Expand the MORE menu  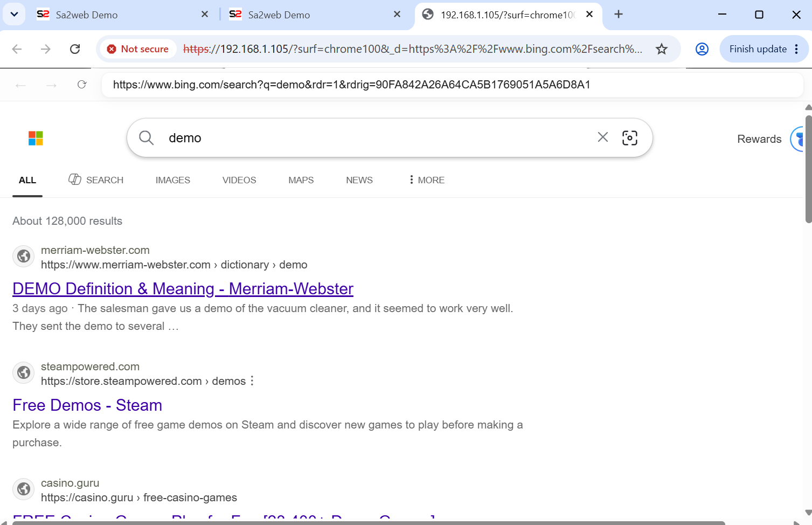pos(427,180)
